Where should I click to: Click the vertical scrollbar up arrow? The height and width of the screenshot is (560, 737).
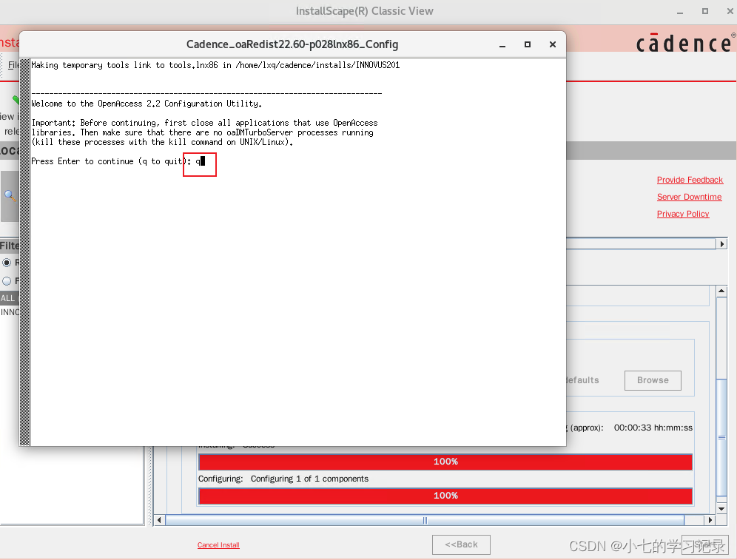(x=721, y=291)
